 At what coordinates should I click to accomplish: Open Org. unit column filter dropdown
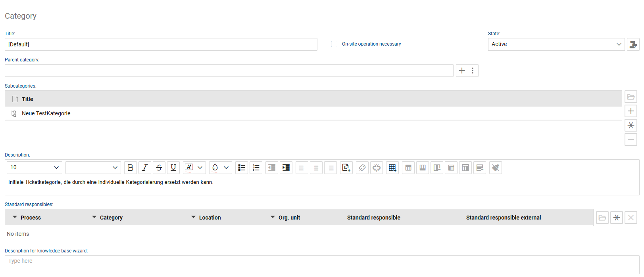273,217
